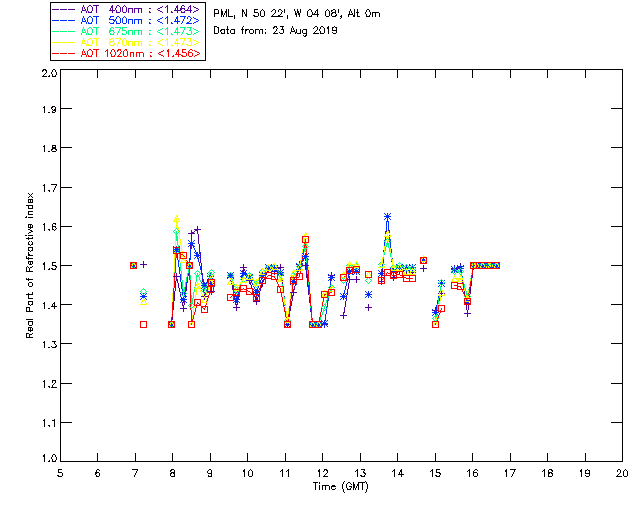Click the x-axis label 9
The height and width of the screenshot is (512, 640).
click(210, 473)
